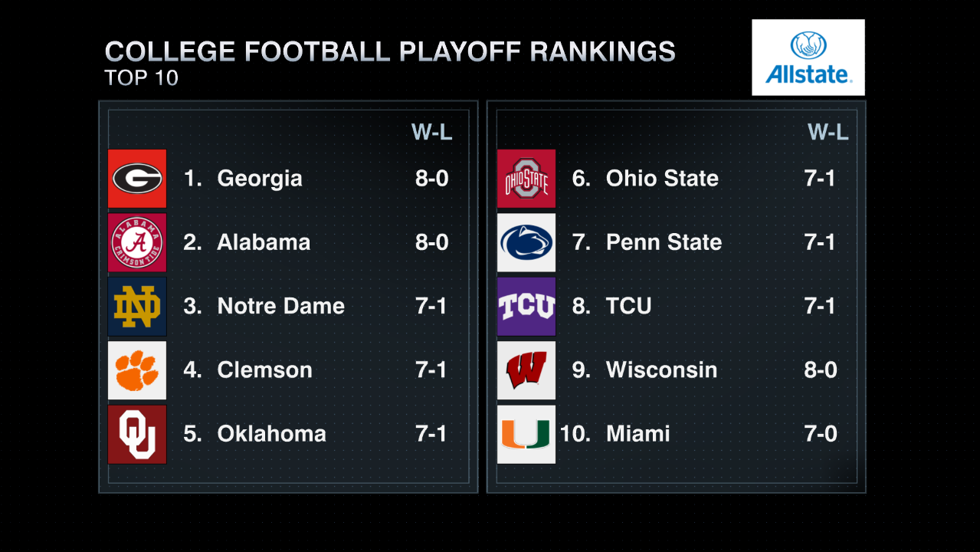Select Alabama's 8-0 record
Viewport: 980px width, 552px height.
coord(432,242)
